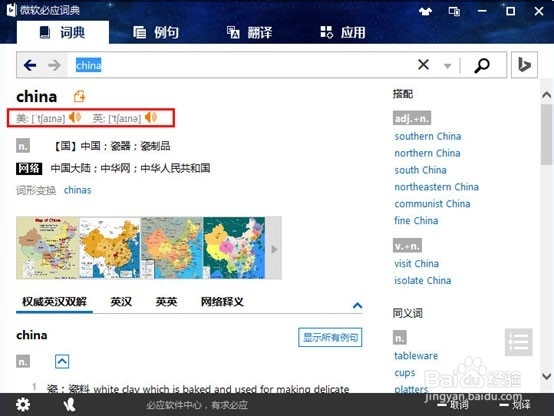This screenshot has width=554, height=416.
Task: Switch to the 例句 tab
Action: coord(156,33)
